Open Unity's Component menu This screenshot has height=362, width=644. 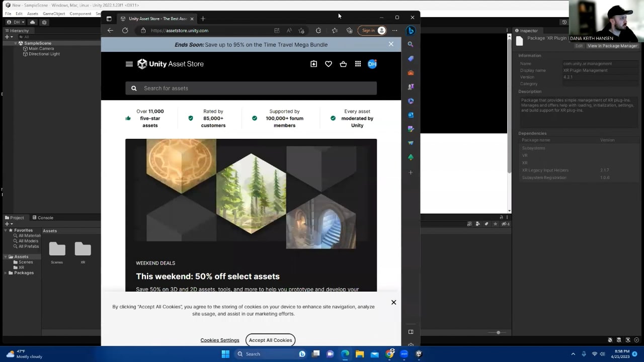pos(80,14)
